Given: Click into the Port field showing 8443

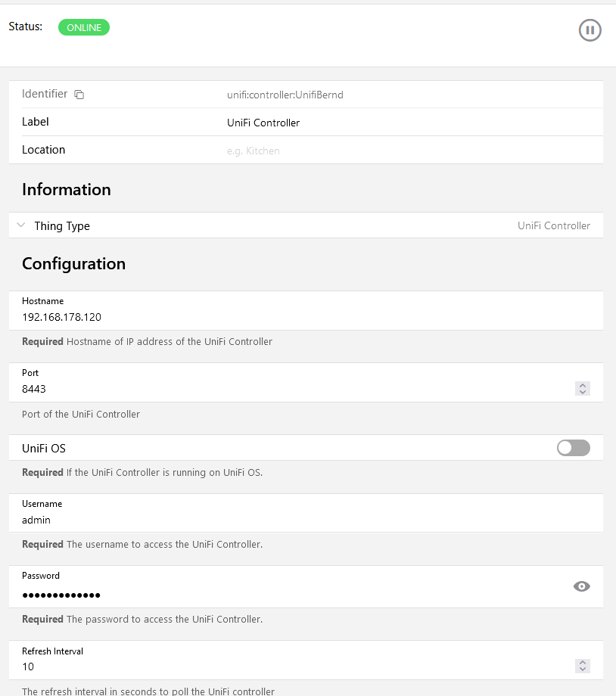Looking at the screenshot, I should tap(227, 389).
